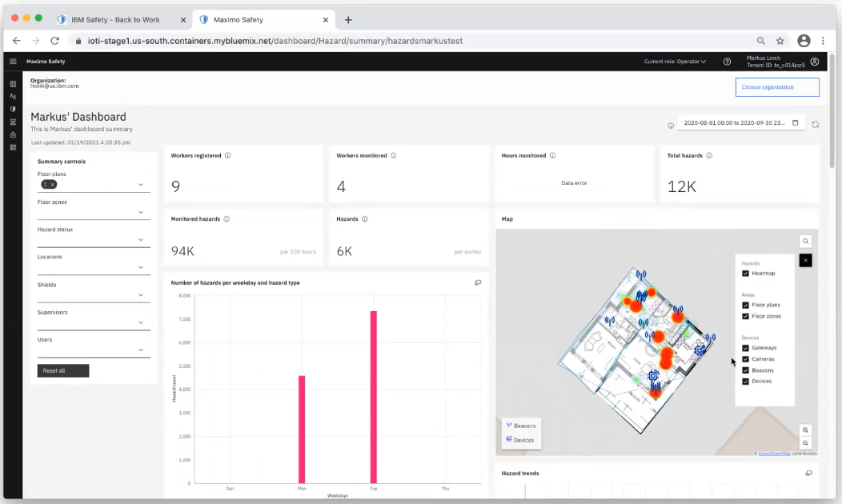Uncheck the Heatmap checkbox
842x504 pixels.
(745, 274)
